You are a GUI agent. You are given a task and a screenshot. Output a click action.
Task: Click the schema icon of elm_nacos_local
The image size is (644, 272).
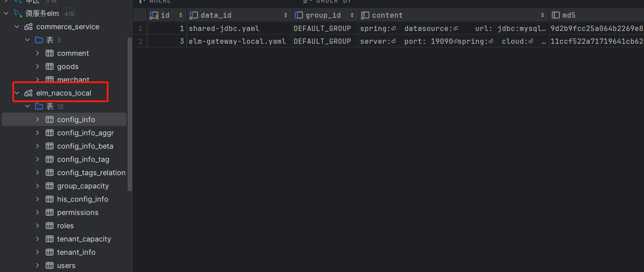28,93
